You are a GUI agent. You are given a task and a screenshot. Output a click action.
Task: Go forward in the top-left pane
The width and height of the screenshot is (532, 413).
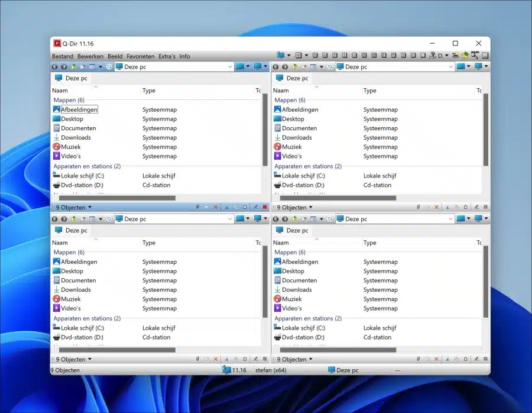pos(64,67)
